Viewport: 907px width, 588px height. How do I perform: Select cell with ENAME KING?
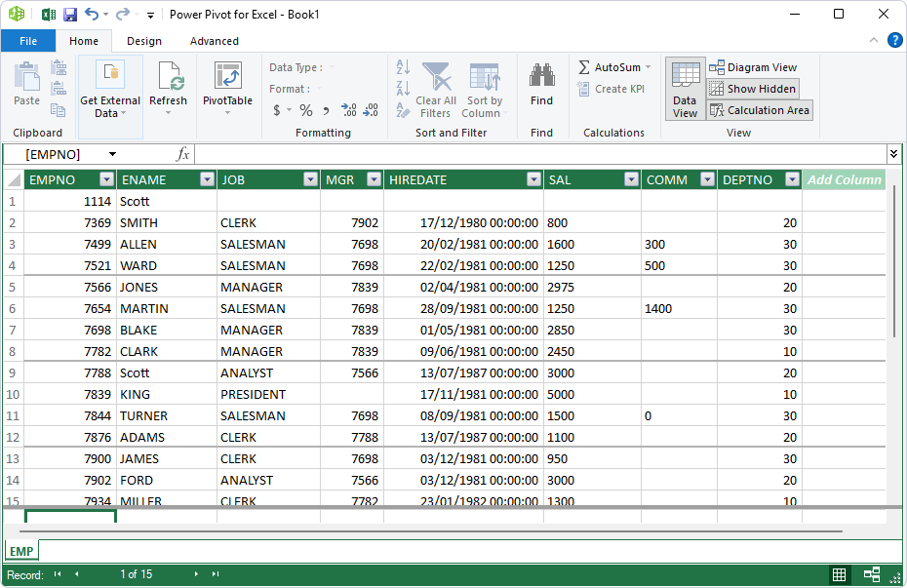coord(167,394)
